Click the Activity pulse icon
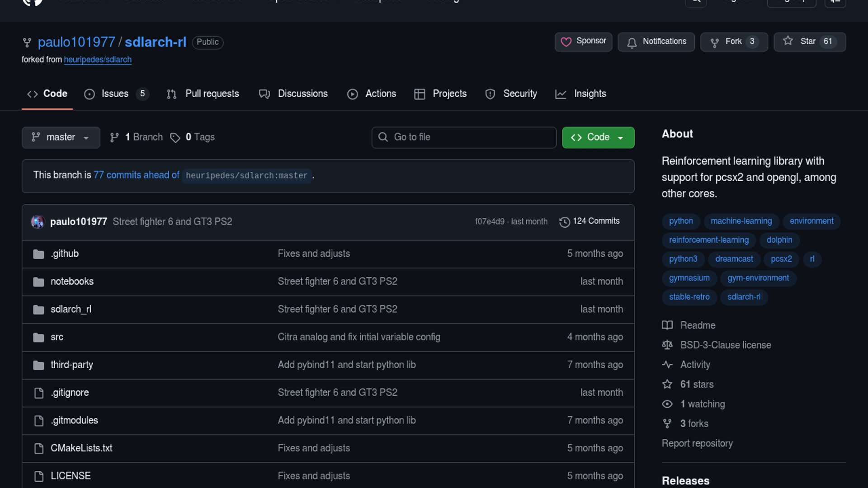The image size is (868, 488). 667,365
